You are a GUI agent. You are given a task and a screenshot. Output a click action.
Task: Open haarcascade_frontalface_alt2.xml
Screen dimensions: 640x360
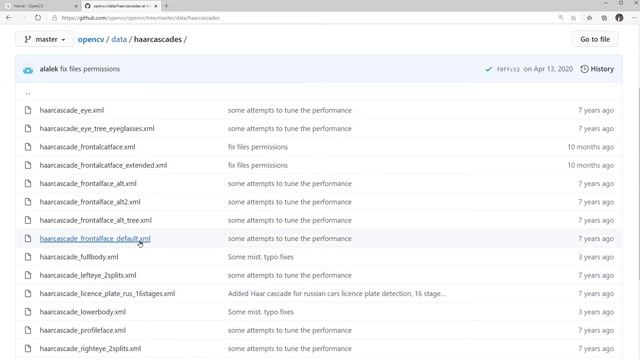[90, 202]
